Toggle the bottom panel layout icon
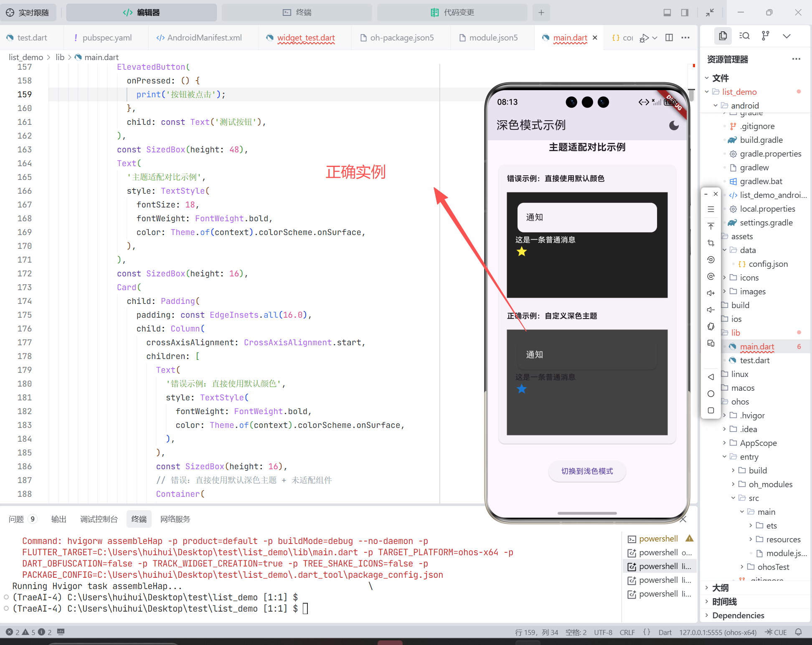This screenshot has width=812, height=645. (667, 13)
